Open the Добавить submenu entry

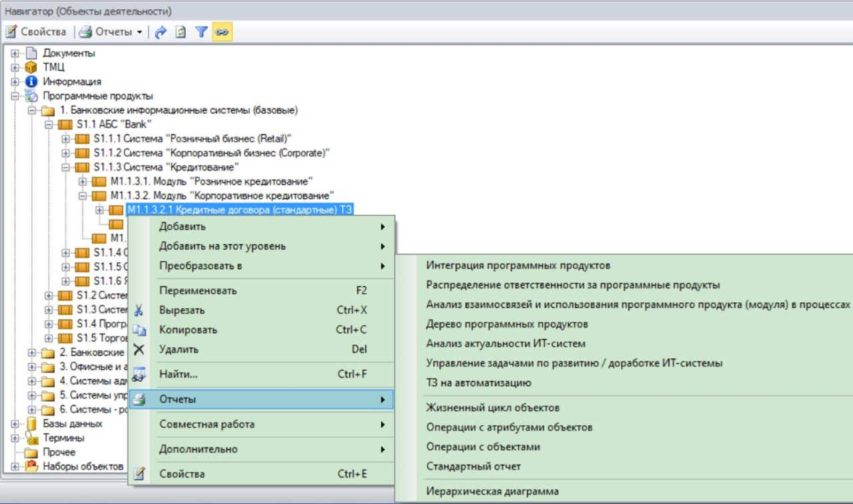[x=182, y=227]
